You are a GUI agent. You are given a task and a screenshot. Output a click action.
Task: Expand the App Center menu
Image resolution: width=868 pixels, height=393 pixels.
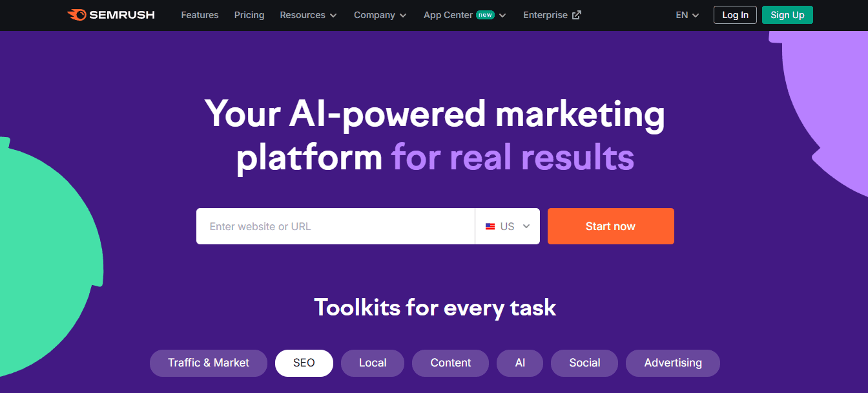point(464,15)
